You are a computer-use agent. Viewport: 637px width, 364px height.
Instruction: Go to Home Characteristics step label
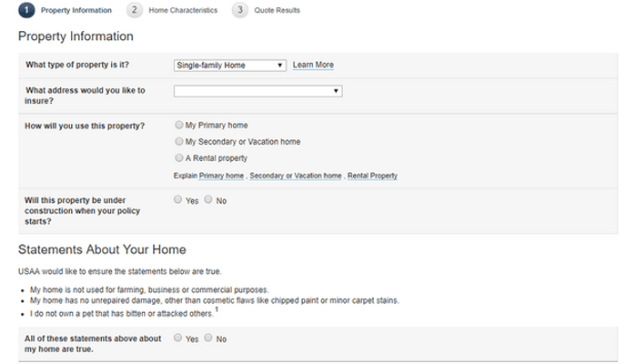182,11
